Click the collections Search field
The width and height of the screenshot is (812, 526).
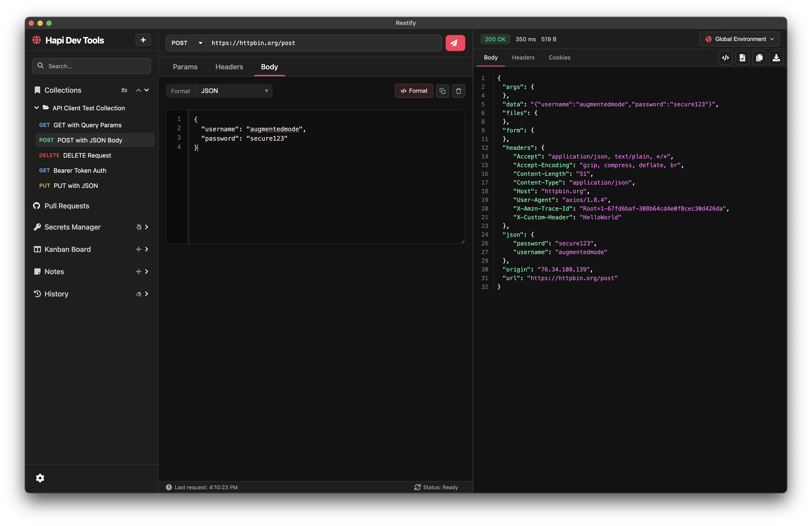(x=91, y=66)
